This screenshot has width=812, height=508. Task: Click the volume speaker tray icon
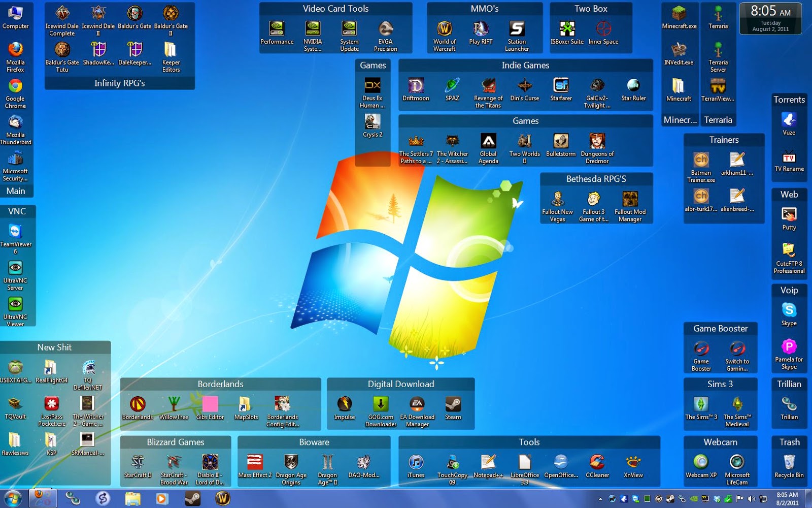pos(752,499)
